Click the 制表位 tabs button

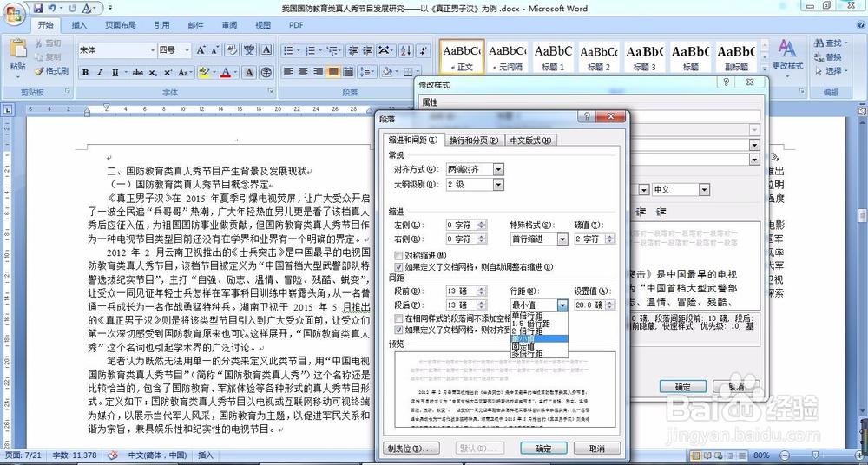click(x=411, y=449)
